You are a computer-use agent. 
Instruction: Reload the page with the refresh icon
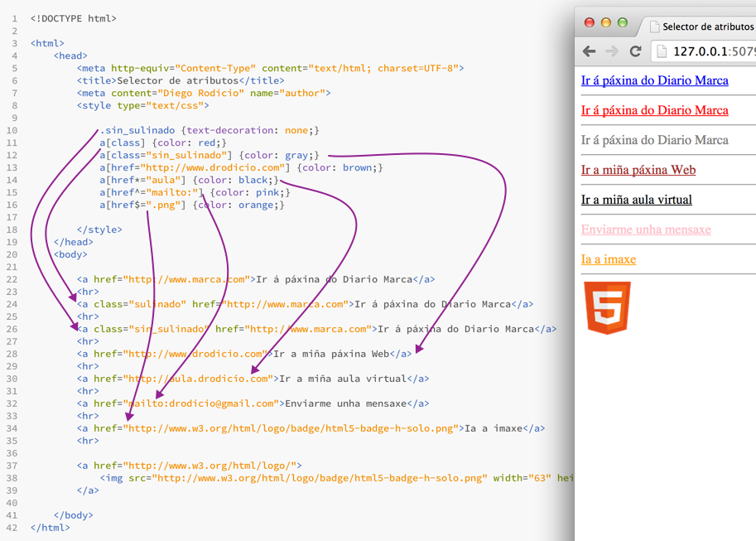pos(636,51)
